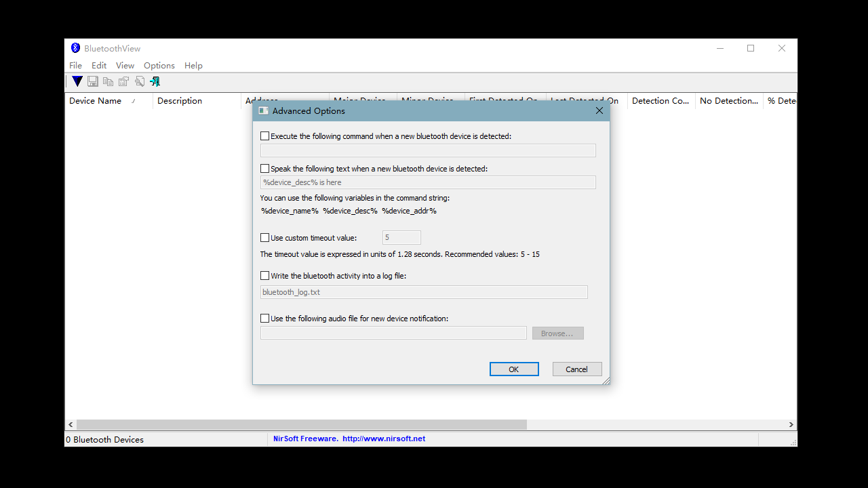The height and width of the screenshot is (488, 868).
Task: Click the Save toolbar icon
Action: 92,81
